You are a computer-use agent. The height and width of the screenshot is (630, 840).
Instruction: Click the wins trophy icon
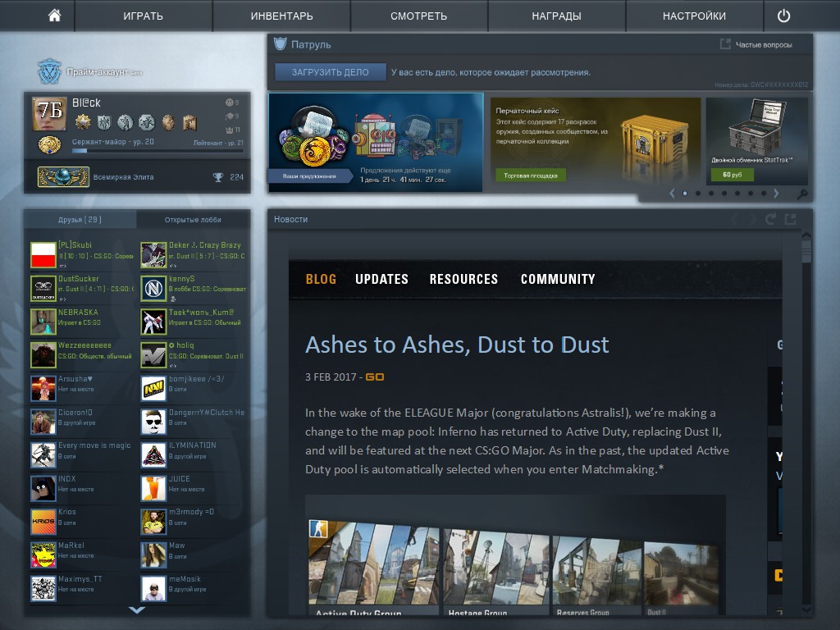point(218,177)
